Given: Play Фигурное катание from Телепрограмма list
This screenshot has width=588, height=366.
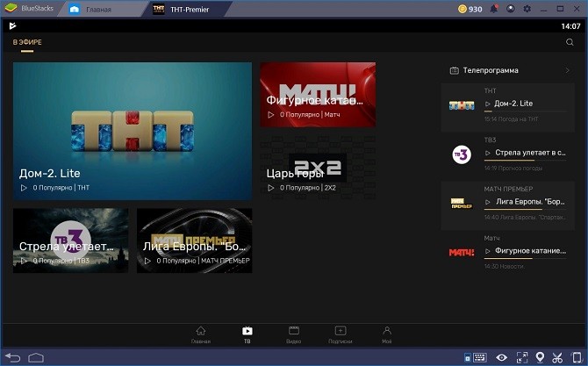Looking at the screenshot, I should click(487, 251).
